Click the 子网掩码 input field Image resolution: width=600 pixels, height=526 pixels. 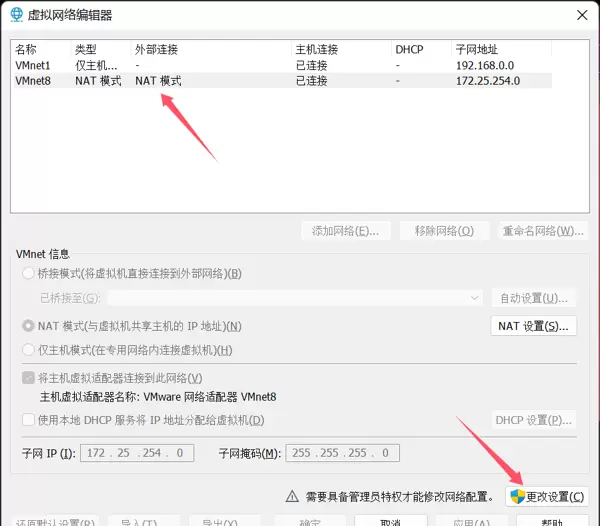(342, 454)
